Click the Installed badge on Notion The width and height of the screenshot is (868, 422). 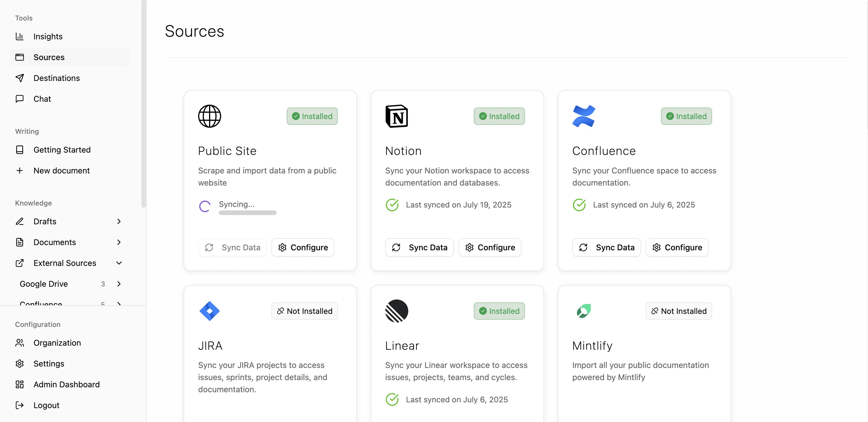pyautogui.click(x=499, y=116)
